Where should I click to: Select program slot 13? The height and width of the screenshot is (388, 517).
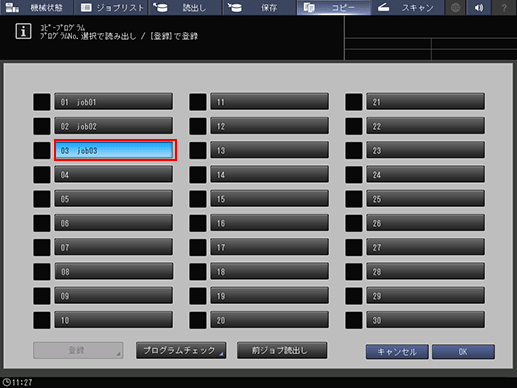(270, 150)
